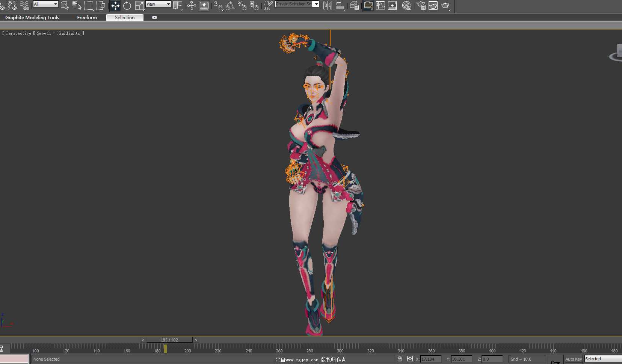Step time slider back one frame
Screen dimensions: 622x364
coord(143,340)
